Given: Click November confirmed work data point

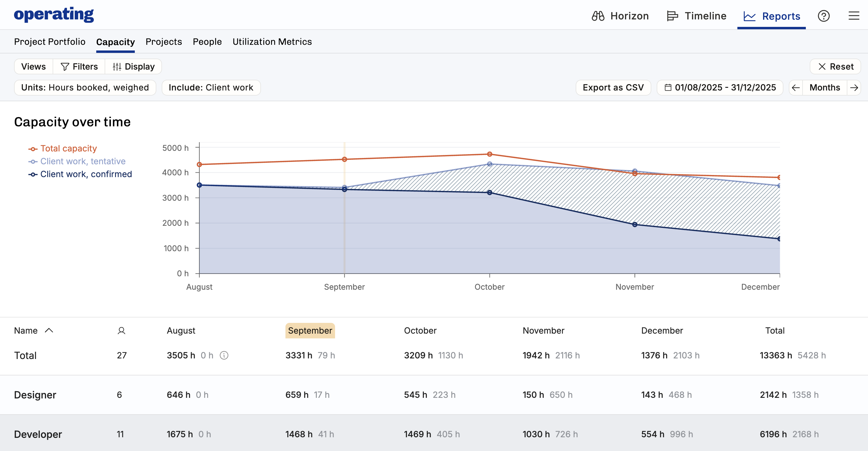Looking at the screenshot, I should 635,225.
